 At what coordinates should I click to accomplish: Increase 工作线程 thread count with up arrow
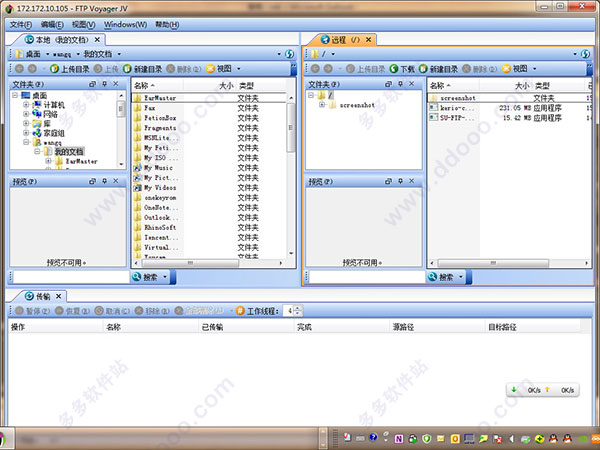click(x=298, y=308)
